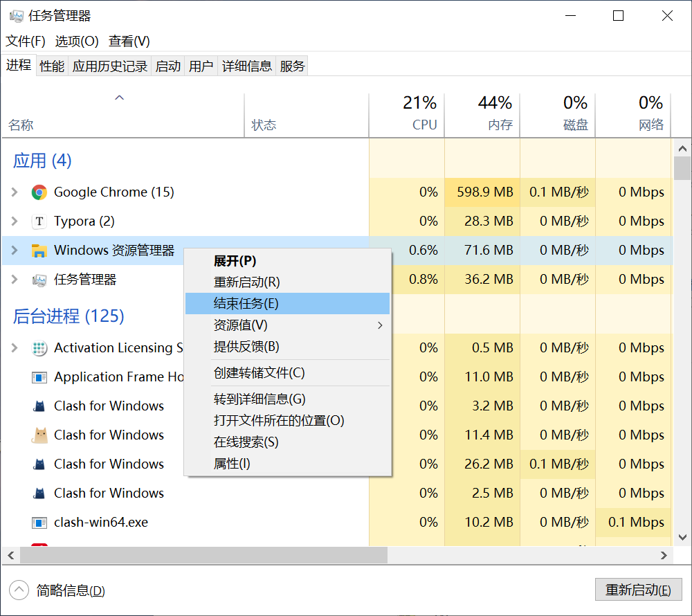Screen dimensions: 692x616
Task: Click the Typora app icon
Action: [x=39, y=221]
